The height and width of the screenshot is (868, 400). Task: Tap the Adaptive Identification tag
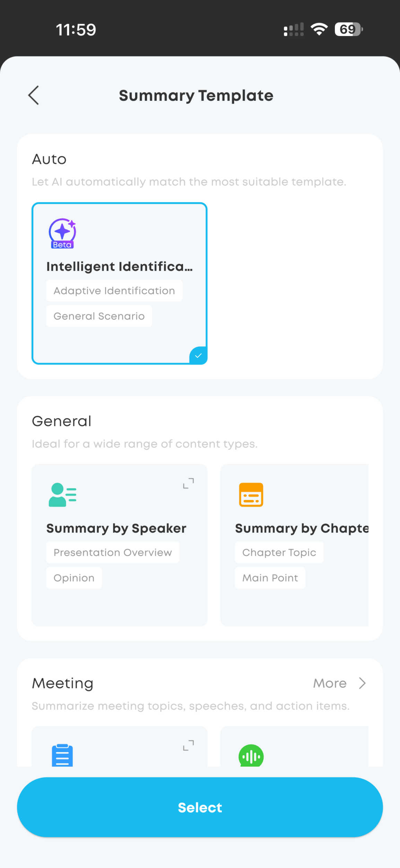point(114,290)
